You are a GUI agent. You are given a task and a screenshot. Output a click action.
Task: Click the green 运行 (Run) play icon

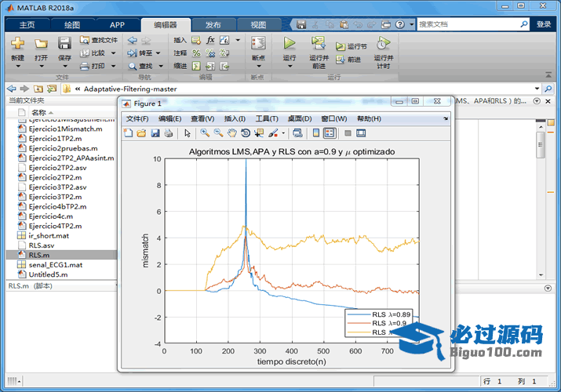289,43
